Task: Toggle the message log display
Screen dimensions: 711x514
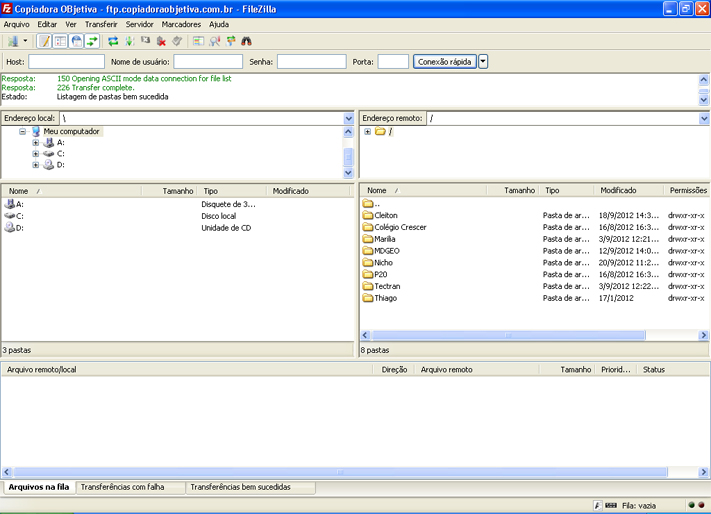Action: pyautogui.click(x=44, y=41)
